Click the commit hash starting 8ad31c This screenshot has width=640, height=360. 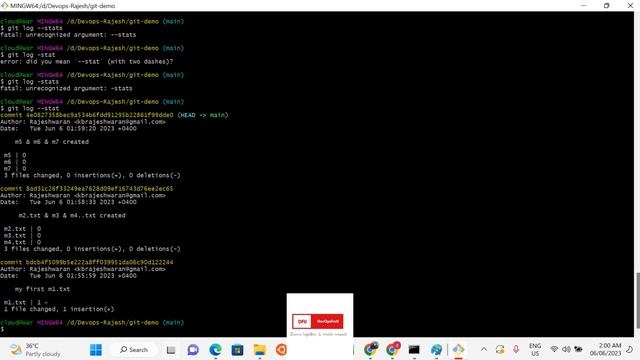(100, 189)
